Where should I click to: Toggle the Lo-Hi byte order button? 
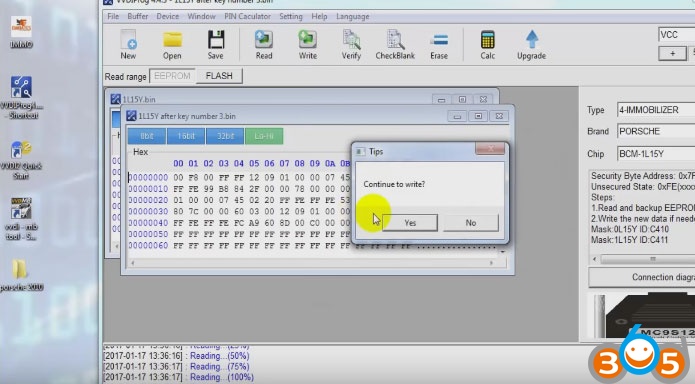tap(264, 136)
